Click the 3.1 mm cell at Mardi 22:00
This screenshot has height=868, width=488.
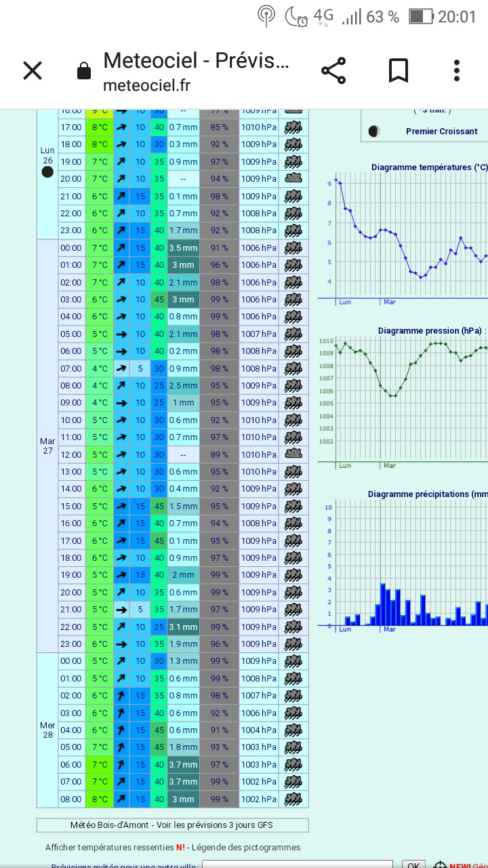[x=183, y=627]
